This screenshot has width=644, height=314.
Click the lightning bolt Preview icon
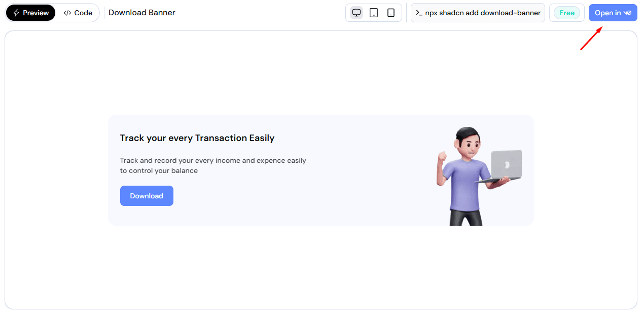(16, 13)
